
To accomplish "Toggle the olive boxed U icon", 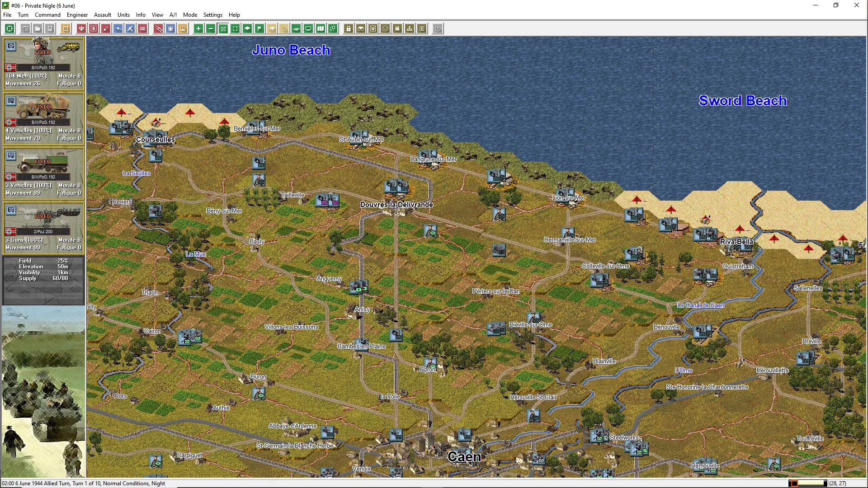I will coord(373,28).
